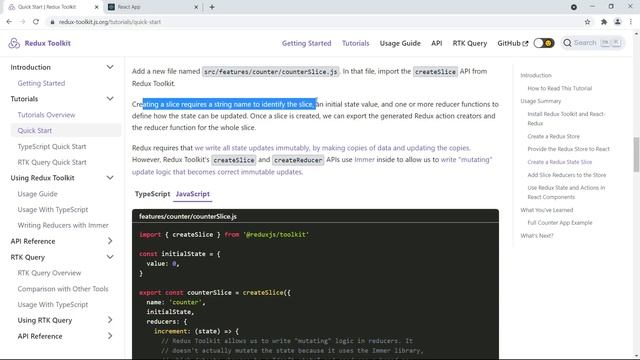This screenshot has width=640, height=360.
Task: Expand the nested API Reference under RTK Query
Action: 110,336
